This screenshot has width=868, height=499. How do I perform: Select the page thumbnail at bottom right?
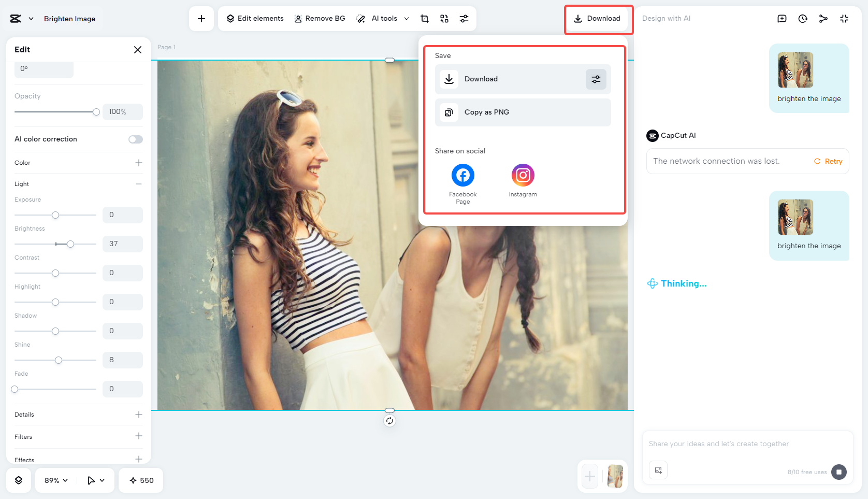coord(615,476)
